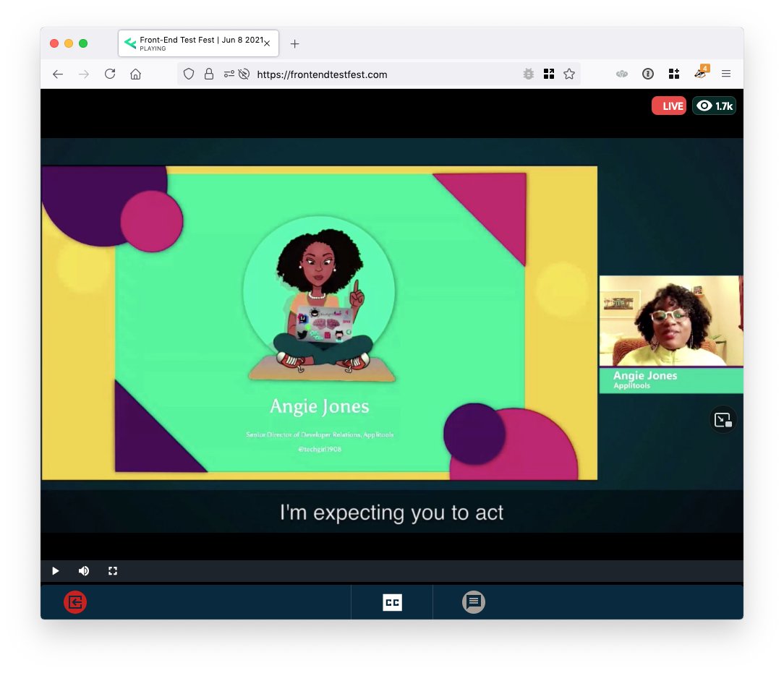Image resolution: width=784 pixels, height=673 pixels.
Task: Click the crossed-out autoplay blocked icon
Action: pyautogui.click(x=244, y=74)
